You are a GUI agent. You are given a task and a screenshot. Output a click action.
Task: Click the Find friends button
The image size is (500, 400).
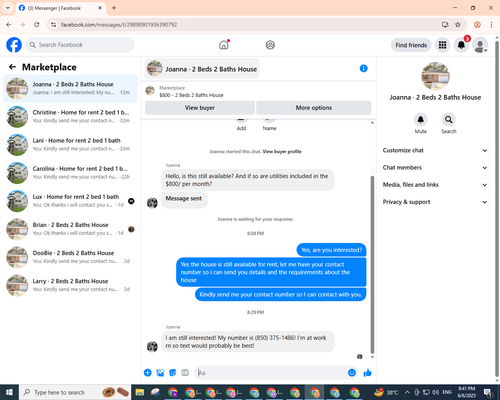411,45
